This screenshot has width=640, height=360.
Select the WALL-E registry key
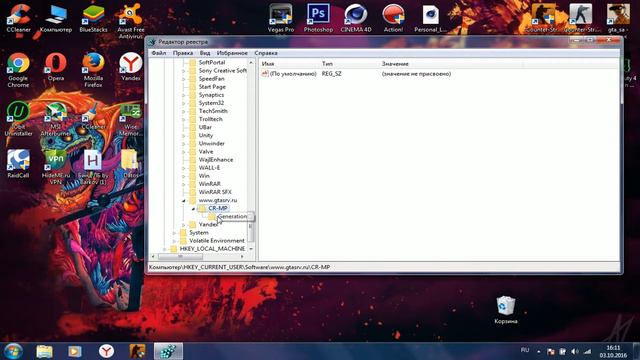(209, 168)
